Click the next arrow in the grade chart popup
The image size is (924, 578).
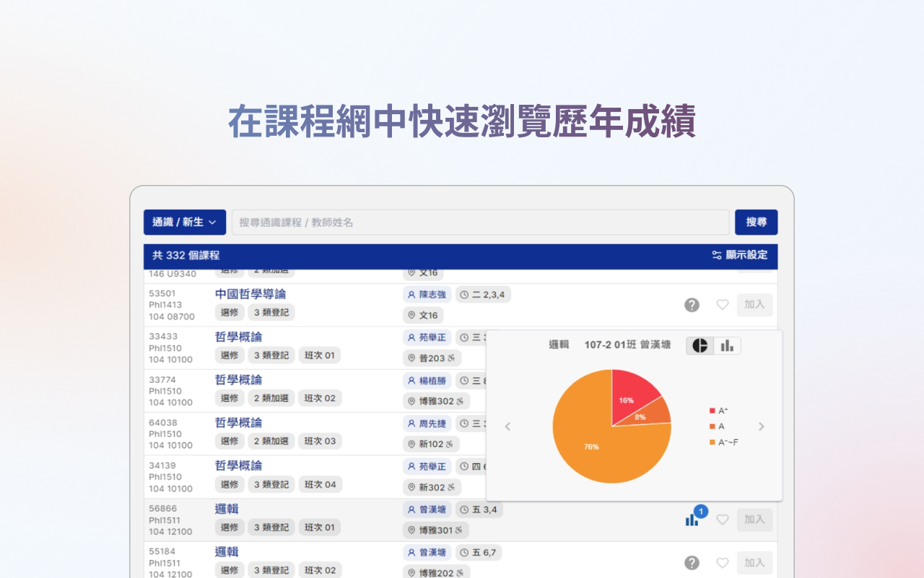762,426
